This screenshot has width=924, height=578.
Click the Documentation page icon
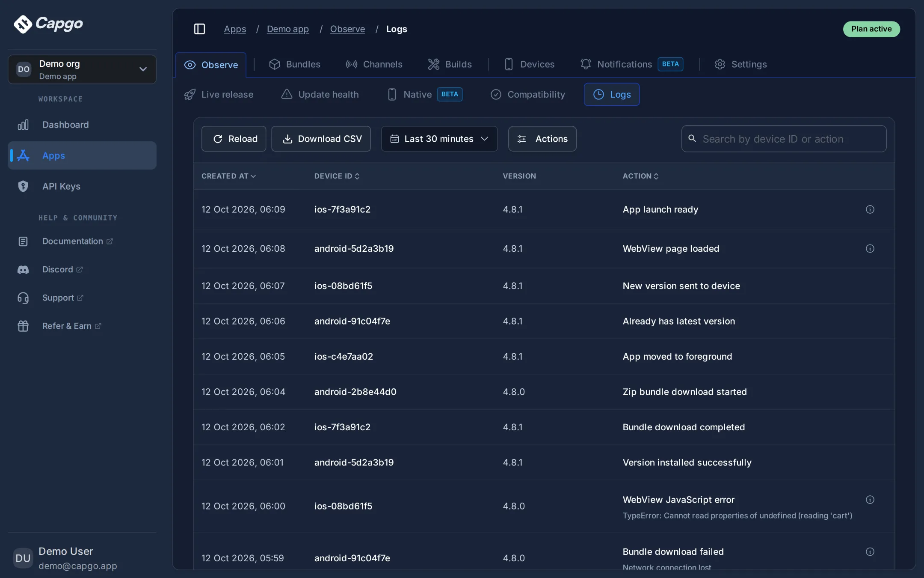[23, 241]
